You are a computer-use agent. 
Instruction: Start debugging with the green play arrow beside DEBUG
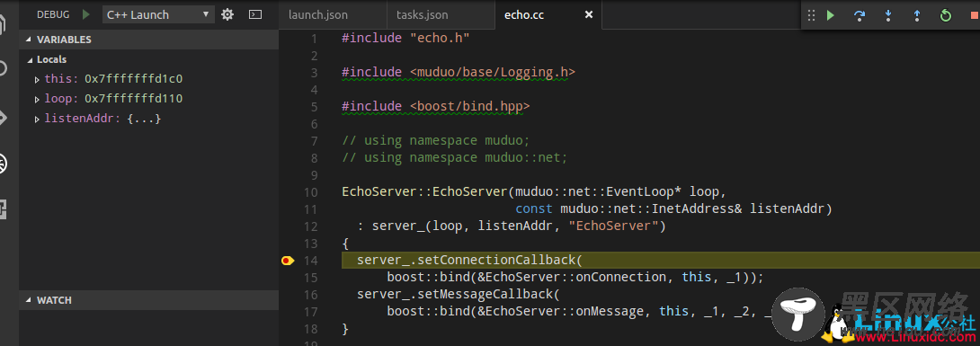click(x=86, y=14)
